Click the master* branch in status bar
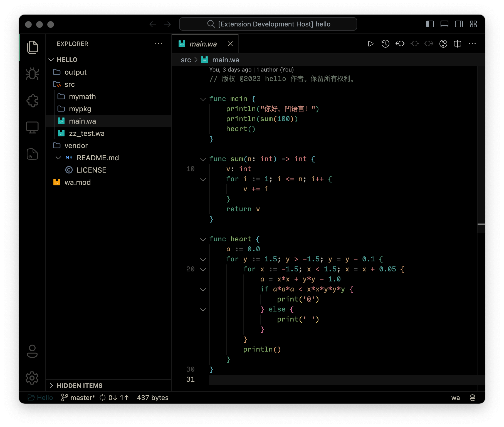Viewport: 504px width, 427px height. 78,398
